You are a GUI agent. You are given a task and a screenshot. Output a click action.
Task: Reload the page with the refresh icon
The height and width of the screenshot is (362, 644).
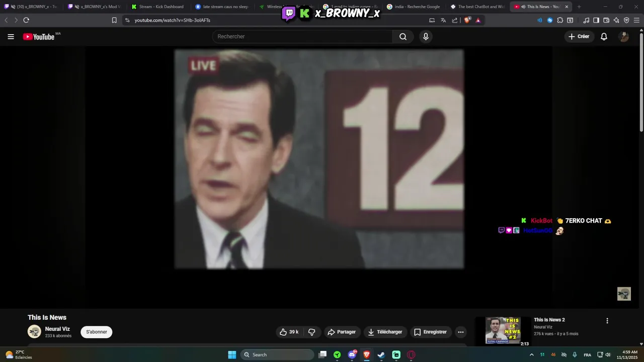(26, 20)
